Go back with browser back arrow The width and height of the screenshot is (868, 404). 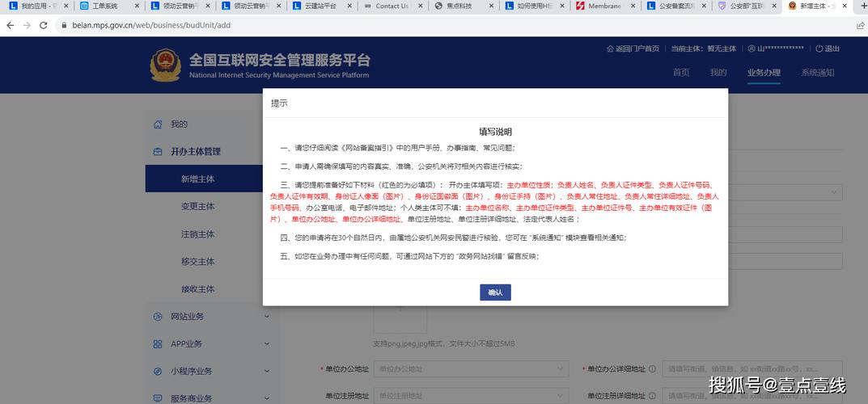[11, 25]
